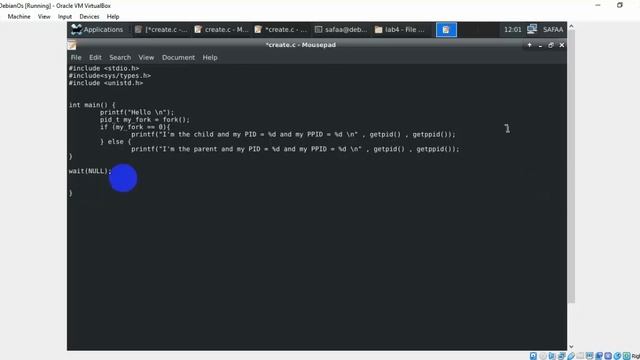This screenshot has height=360, width=640.
Task: Click the VirtualBox USB devices status icon
Action: tap(571, 356)
